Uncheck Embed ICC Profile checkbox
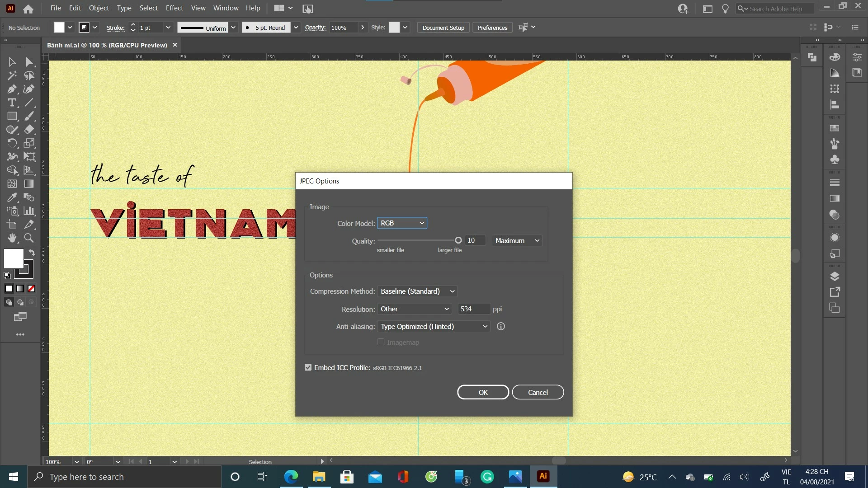 pos(308,367)
